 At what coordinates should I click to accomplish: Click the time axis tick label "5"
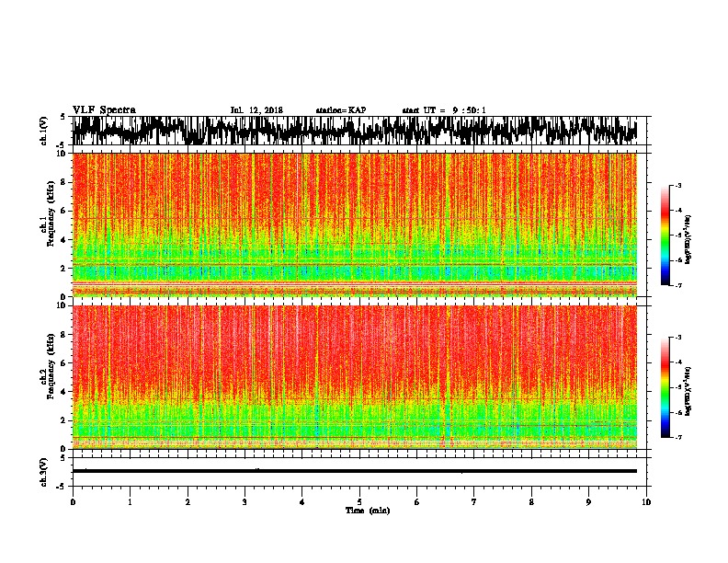point(359,502)
